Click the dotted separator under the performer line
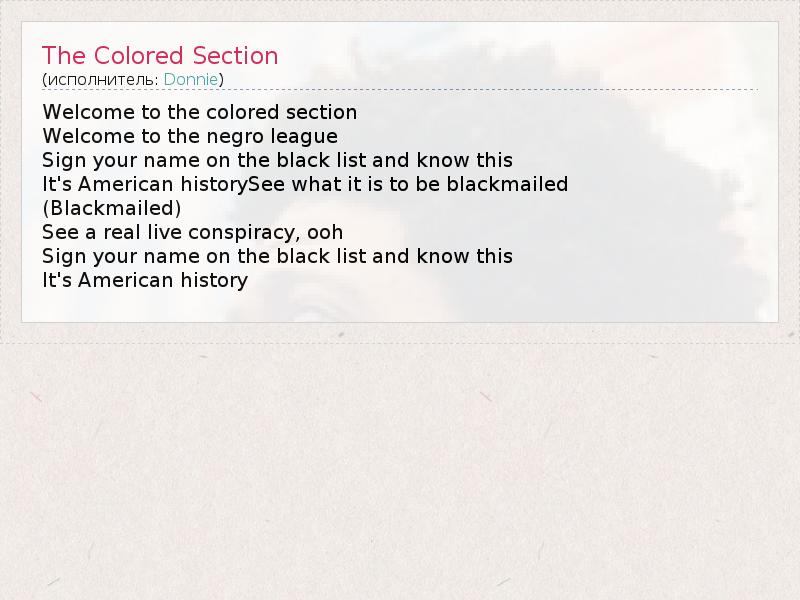 pos(400,90)
